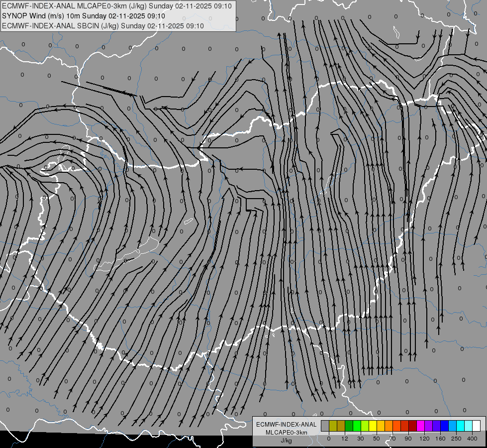
Task: Select the bright green legend swatch
Action: click(x=357, y=426)
